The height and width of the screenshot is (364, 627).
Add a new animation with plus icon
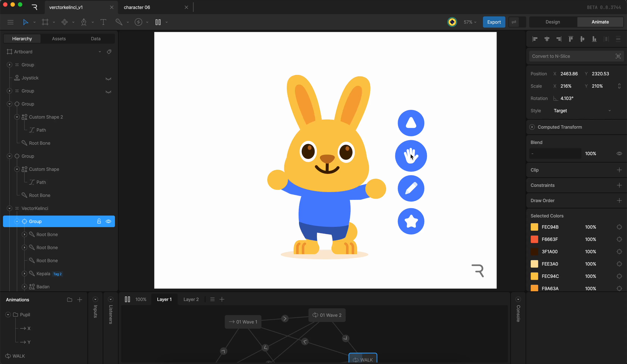(80, 300)
